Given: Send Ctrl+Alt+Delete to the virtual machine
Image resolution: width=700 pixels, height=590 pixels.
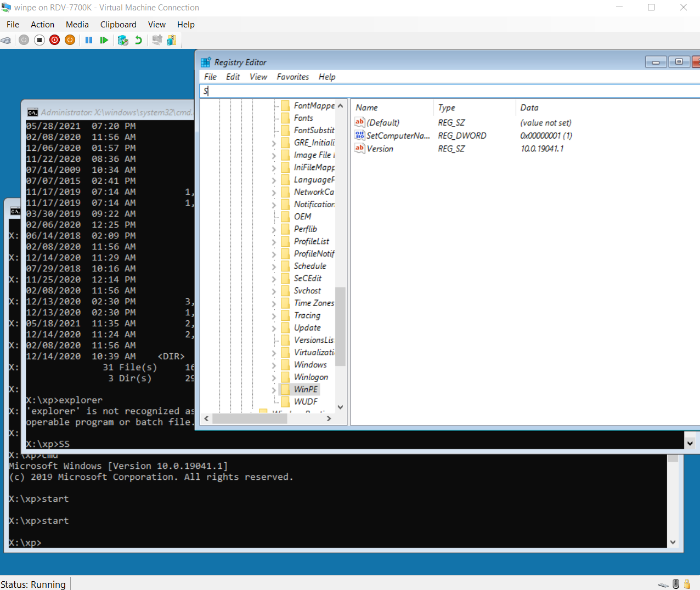Looking at the screenshot, I should point(5,40).
